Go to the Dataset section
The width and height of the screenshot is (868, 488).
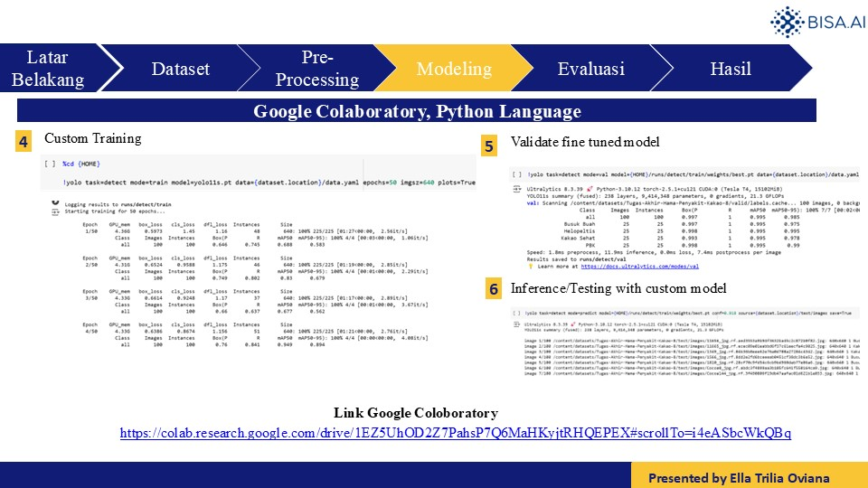[180, 69]
